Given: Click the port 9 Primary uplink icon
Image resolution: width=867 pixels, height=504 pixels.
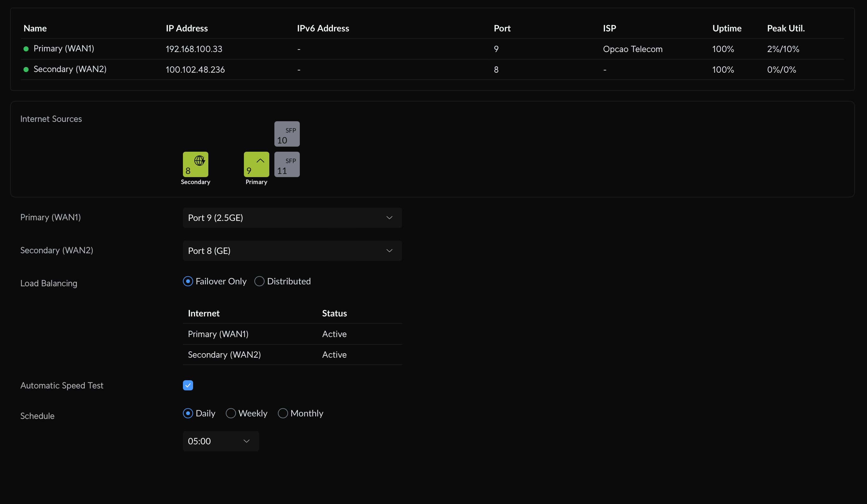Looking at the screenshot, I should (256, 164).
